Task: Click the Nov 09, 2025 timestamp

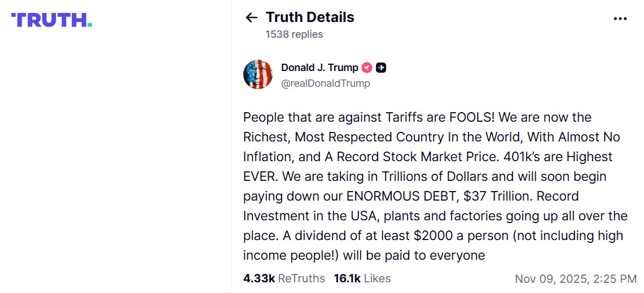Action: (x=575, y=279)
